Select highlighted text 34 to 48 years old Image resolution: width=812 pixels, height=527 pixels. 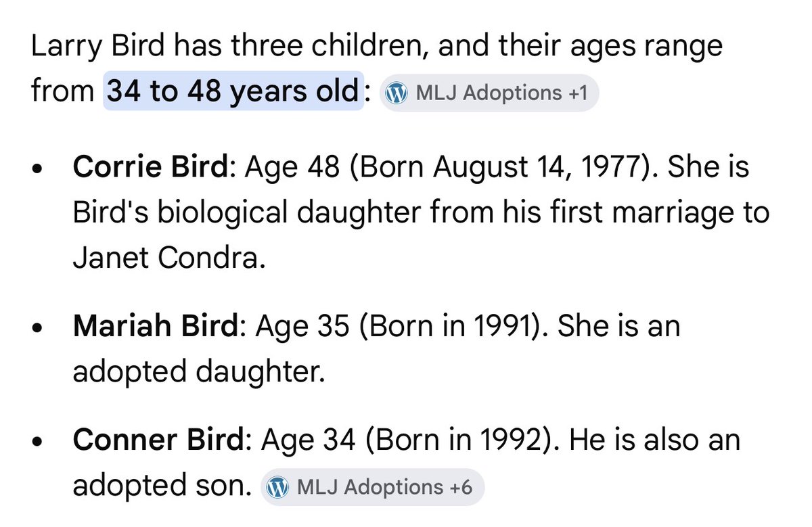233,91
